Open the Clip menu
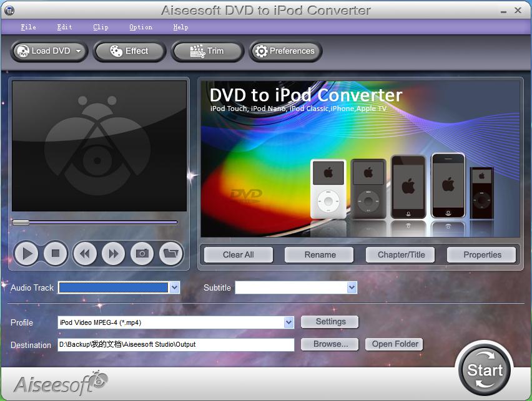Viewport: 532px width, 401px height. (101, 27)
